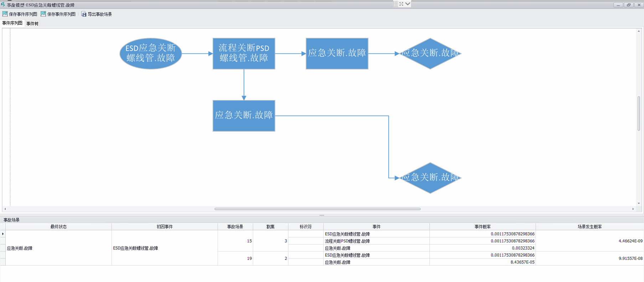Image resolution: width=644 pixels, height=282 pixels.
Task: Restore down the 事故模型 window
Action: pos(629,5)
